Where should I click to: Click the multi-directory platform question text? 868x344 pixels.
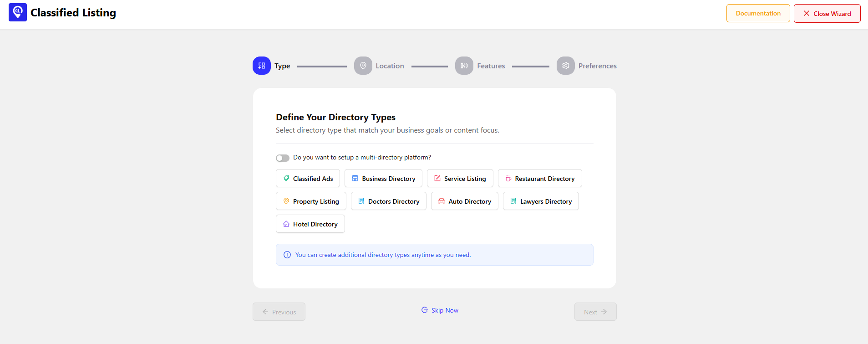(x=362, y=157)
